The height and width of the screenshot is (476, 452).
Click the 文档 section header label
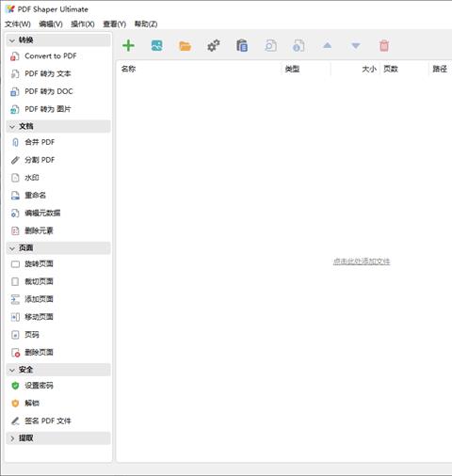click(25, 126)
